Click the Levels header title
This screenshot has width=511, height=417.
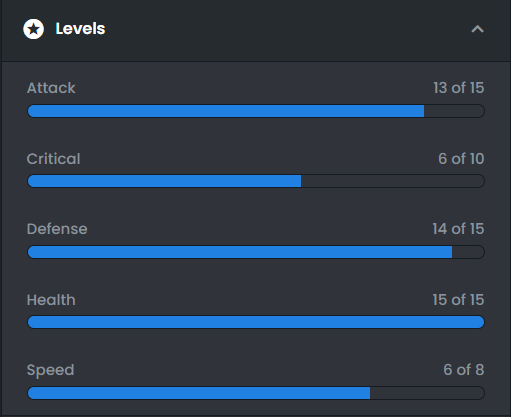pos(80,29)
